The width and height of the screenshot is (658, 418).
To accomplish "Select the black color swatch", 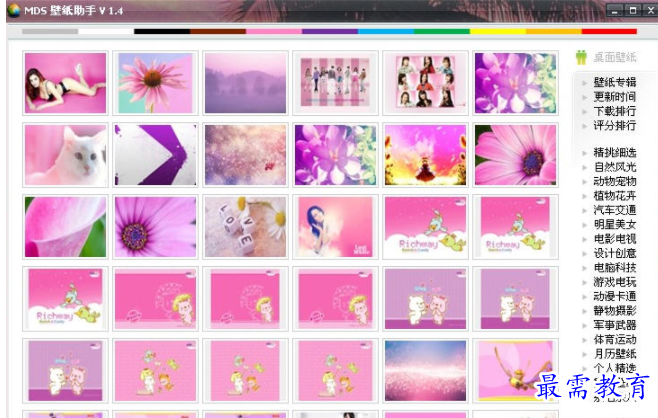I will [x=161, y=31].
